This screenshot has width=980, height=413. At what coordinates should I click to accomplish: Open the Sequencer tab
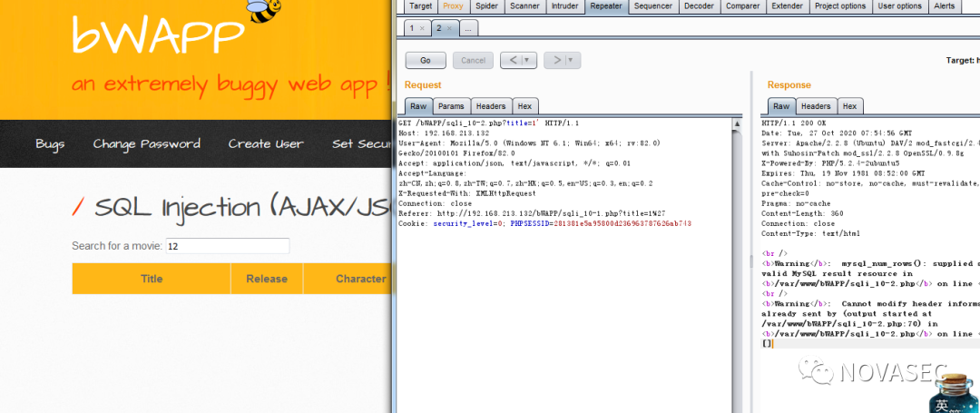(x=653, y=6)
